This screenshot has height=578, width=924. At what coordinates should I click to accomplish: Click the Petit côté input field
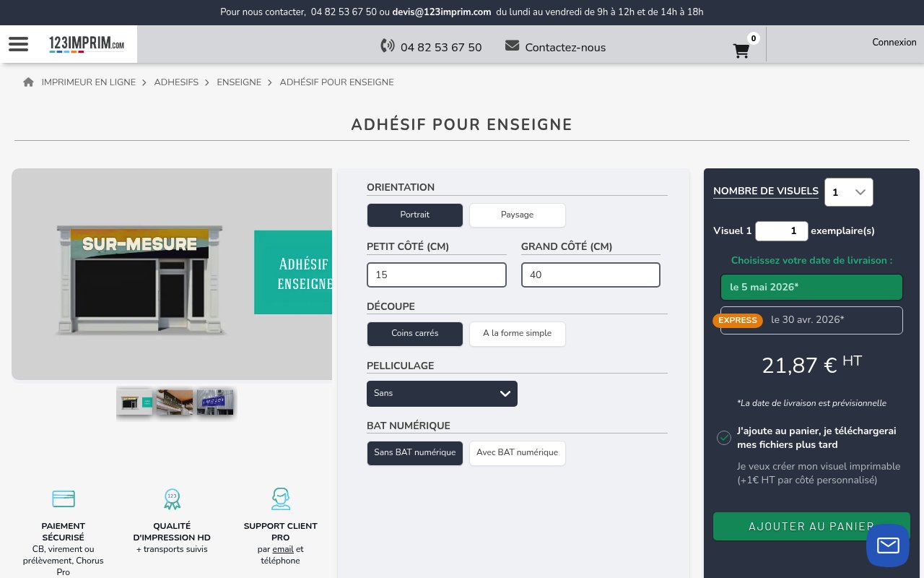pyautogui.click(x=436, y=275)
